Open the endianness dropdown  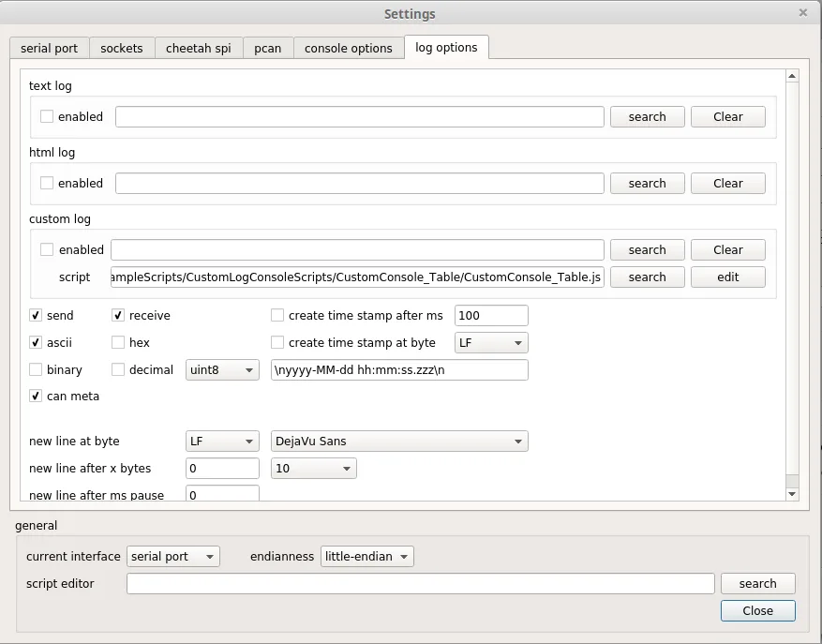367,557
